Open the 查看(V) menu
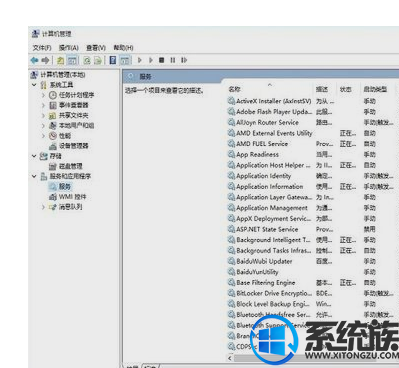The height and width of the screenshot is (368, 399). (96, 48)
